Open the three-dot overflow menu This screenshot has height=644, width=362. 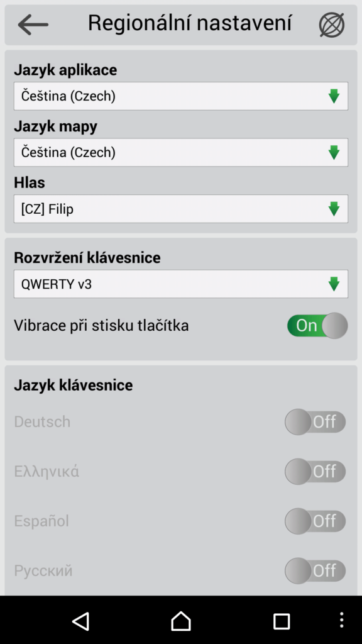coord(341,620)
